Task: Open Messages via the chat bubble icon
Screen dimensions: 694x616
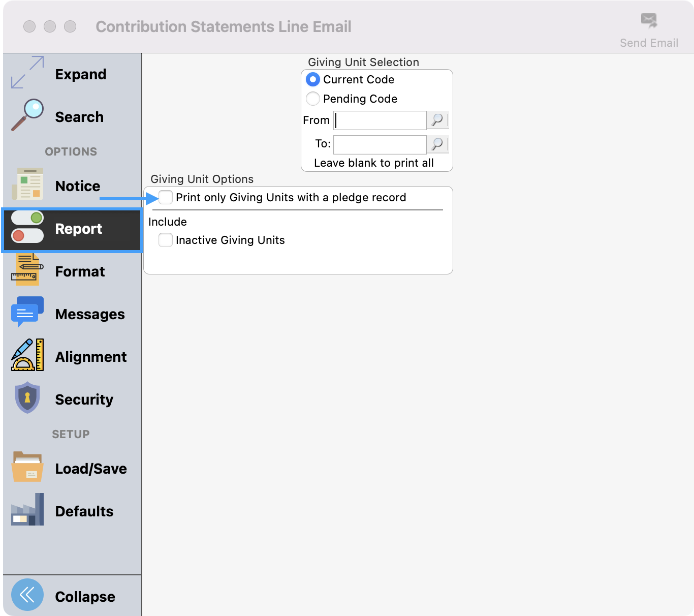Action: pos(27,312)
